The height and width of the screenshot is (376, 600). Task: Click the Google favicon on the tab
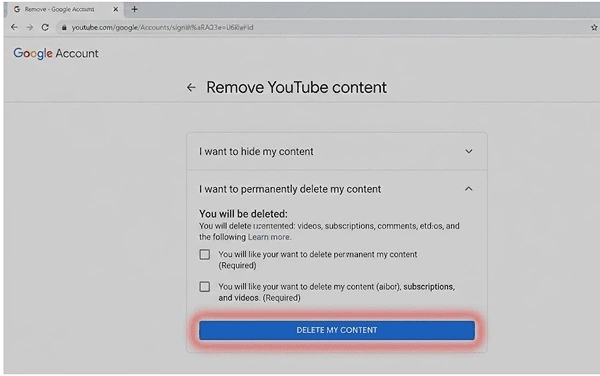17,9
